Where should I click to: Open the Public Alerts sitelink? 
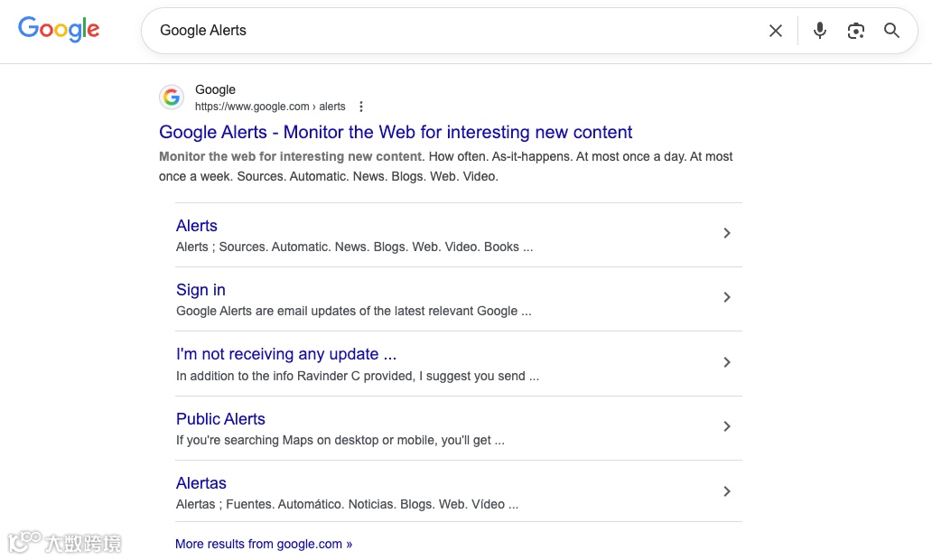coord(220,419)
